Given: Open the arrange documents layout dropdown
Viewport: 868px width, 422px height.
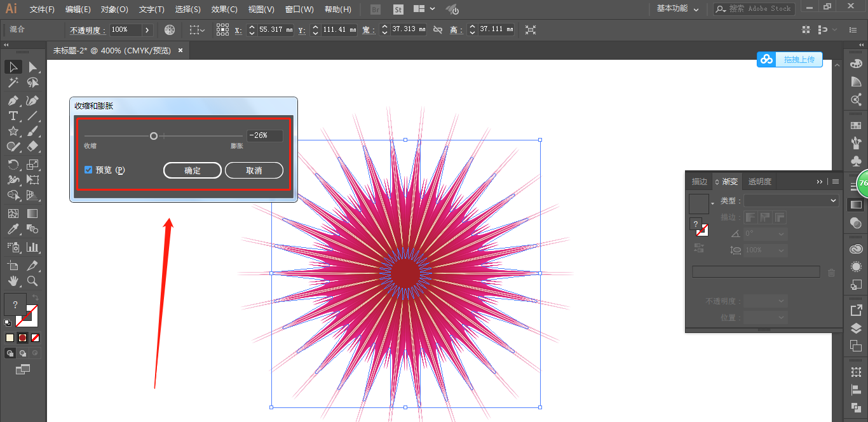Looking at the screenshot, I should click(x=424, y=9).
